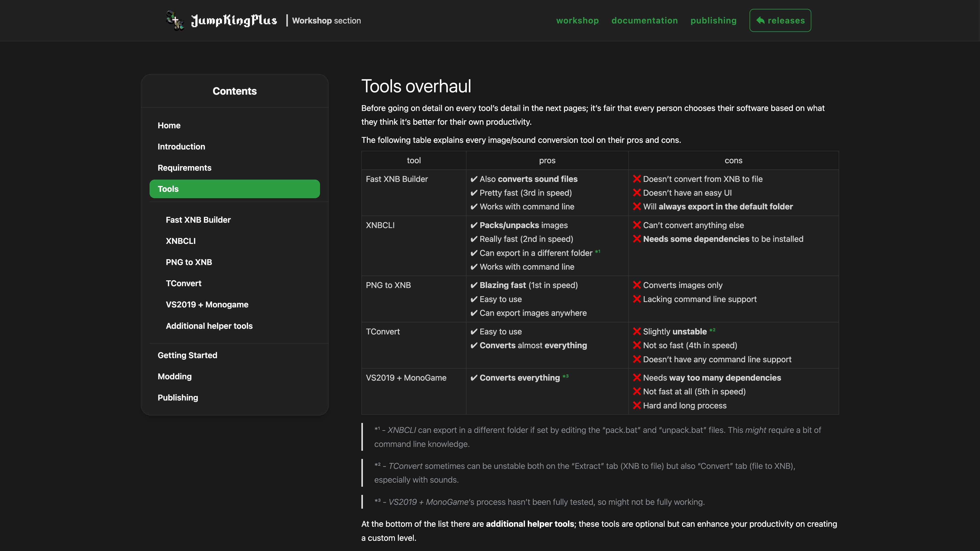Open Additional helper tools subpage
Screen dimensions: 980x551
coord(209,326)
